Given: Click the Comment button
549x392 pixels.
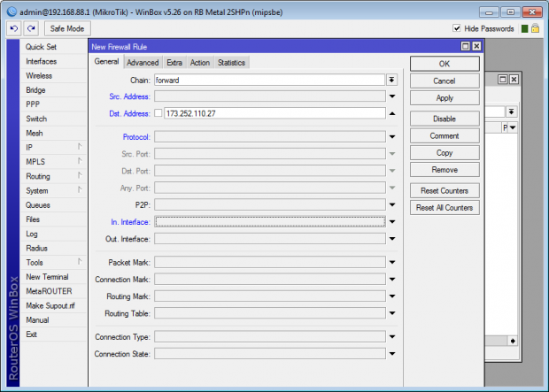Looking at the screenshot, I should (445, 135).
